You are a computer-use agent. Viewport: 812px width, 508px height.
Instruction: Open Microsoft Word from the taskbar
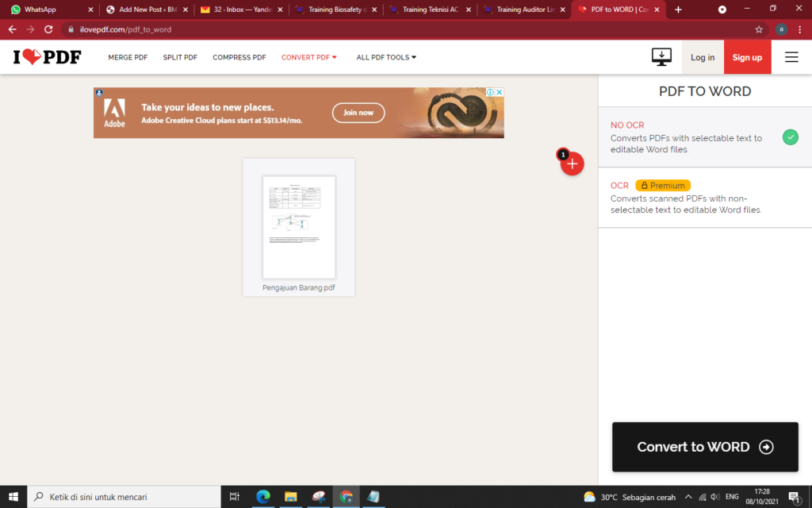coord(373,498)
